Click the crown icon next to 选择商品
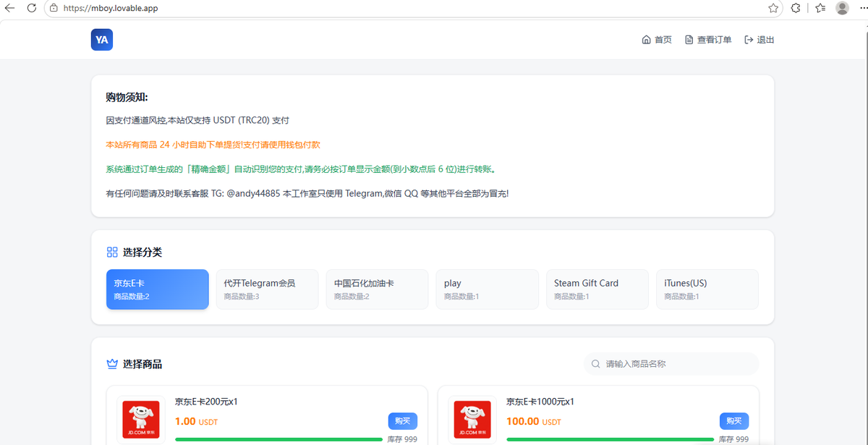The width and height of the screenshot is (868, 445). click(112, 364)
